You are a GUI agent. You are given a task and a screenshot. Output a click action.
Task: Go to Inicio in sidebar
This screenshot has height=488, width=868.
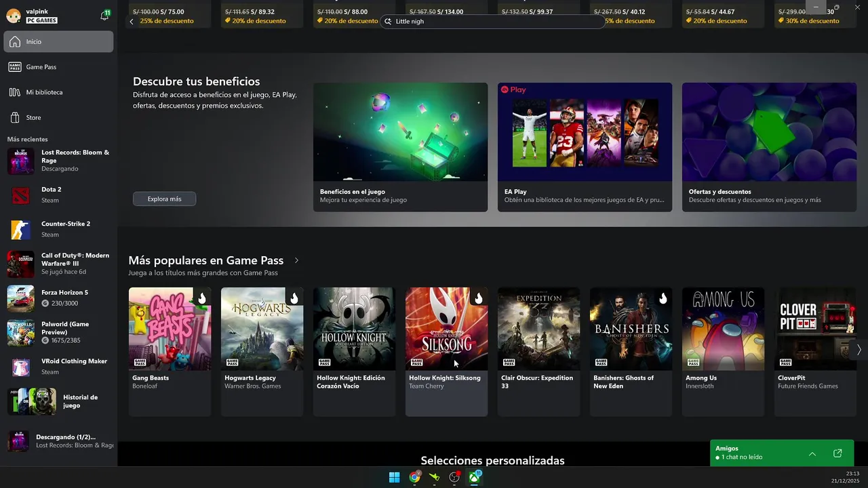58,41
